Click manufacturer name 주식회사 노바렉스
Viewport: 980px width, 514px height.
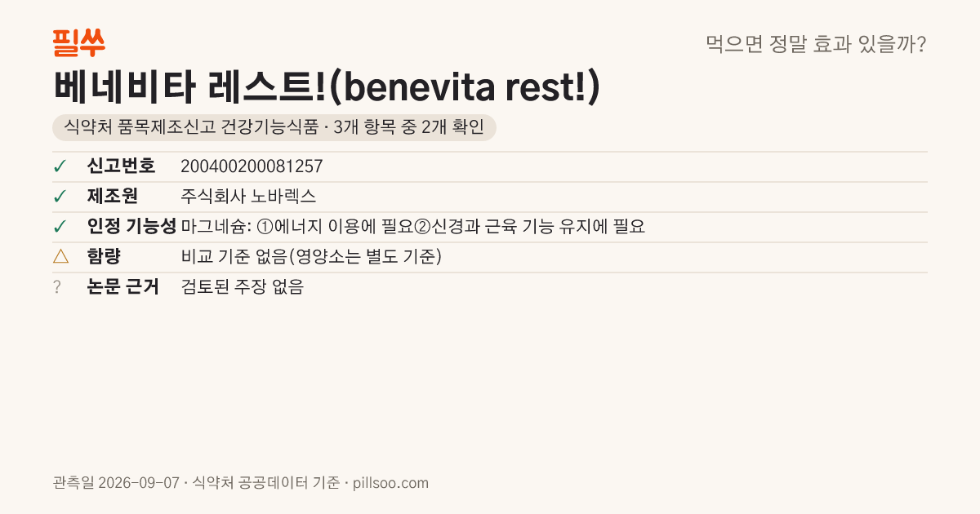tap(248, 197)
